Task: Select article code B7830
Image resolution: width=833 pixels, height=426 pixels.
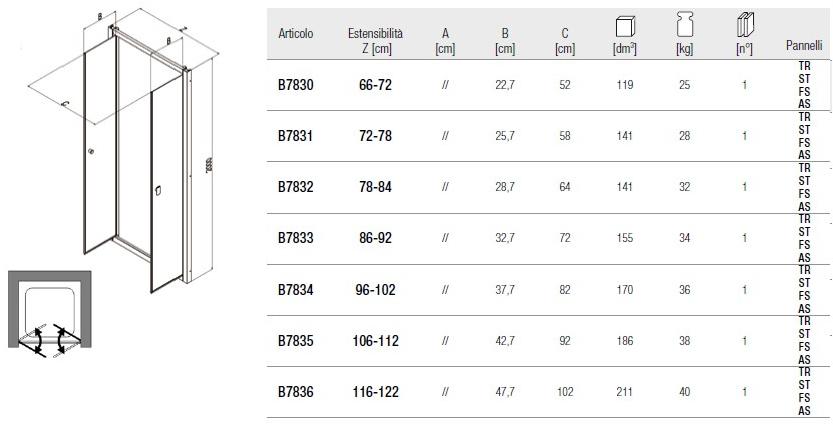Action: (295, 86)
